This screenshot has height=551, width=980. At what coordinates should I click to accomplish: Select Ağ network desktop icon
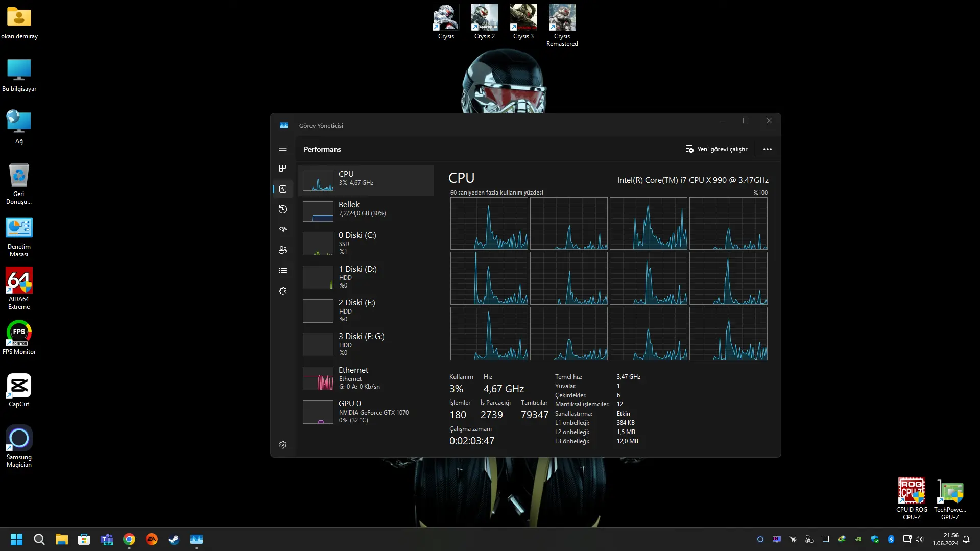click(19, 128)
